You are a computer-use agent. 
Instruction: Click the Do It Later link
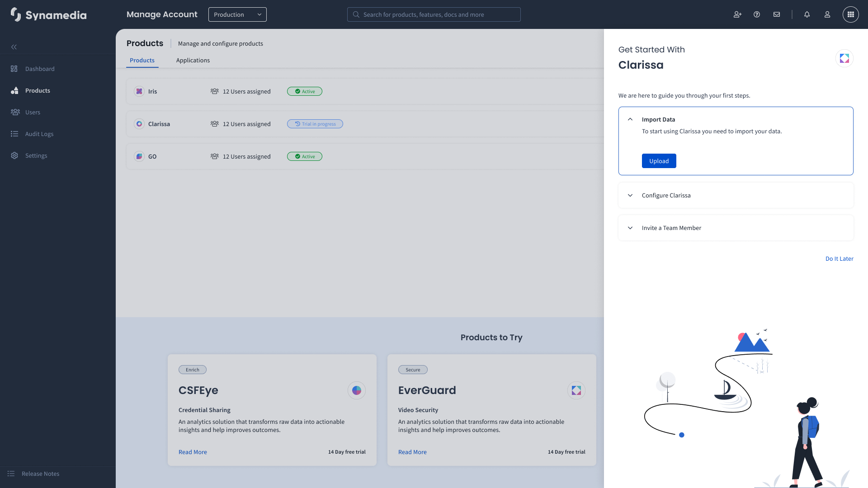click(840, 258)
